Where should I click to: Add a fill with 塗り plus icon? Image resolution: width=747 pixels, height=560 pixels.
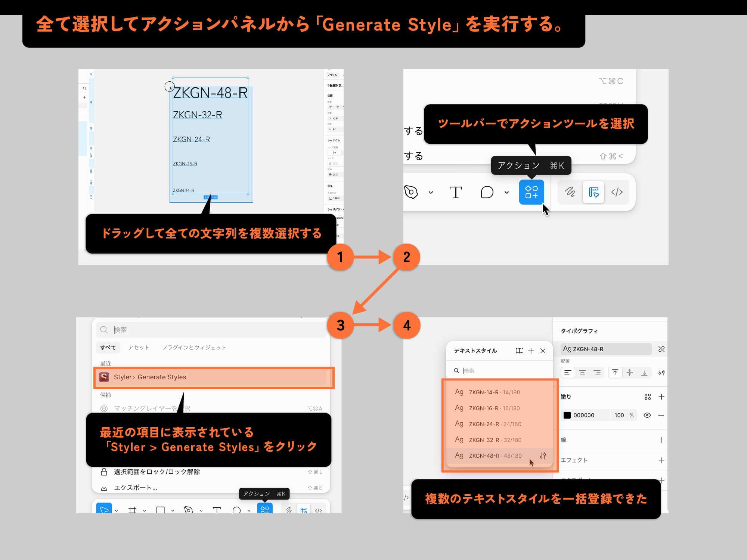click(661, 397)
